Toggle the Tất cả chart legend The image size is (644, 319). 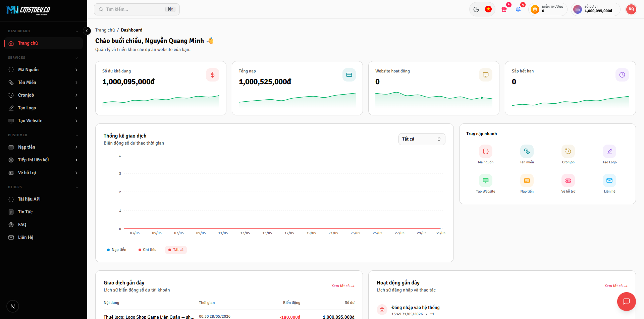click(176, 250)
